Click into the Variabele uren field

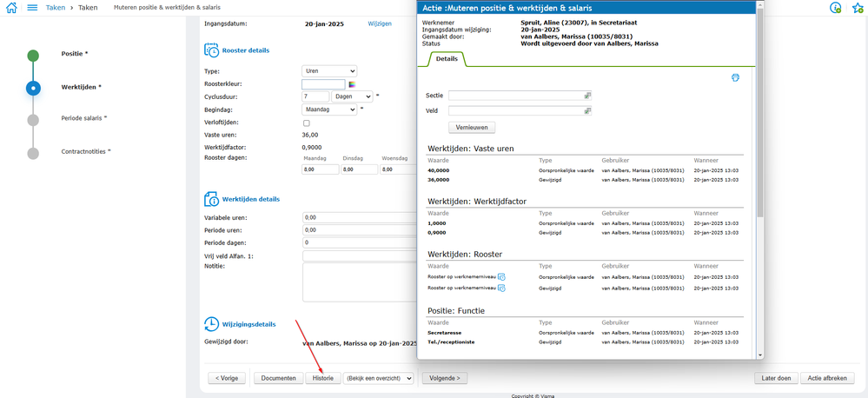(x=356, y=217)
